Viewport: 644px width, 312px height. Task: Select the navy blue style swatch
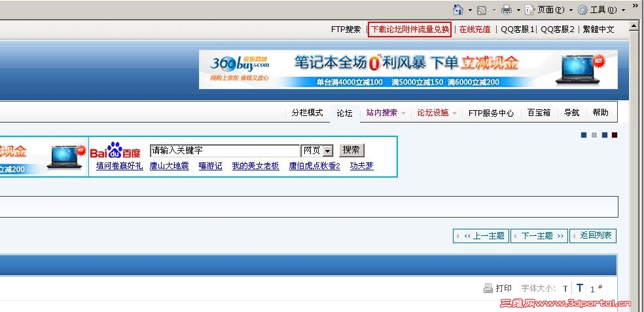(x=584, y=135)
